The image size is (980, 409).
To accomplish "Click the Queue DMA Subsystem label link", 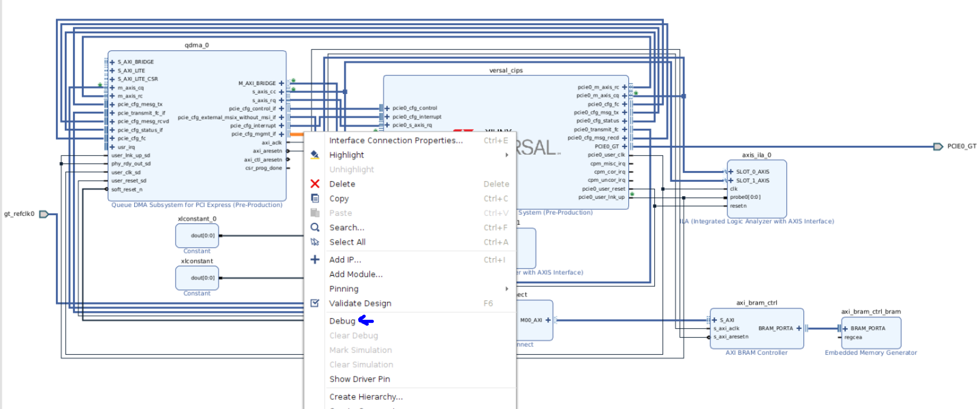I will pos(197,204).
